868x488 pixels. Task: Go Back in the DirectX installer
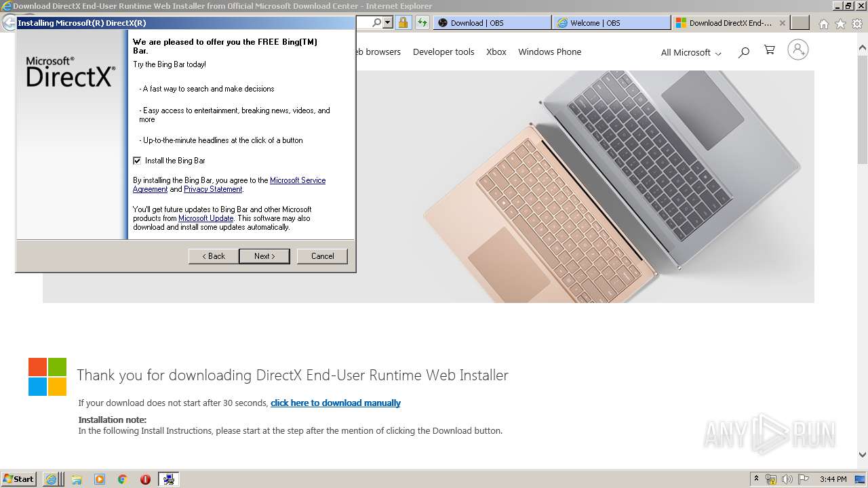click(x=213, y=256)
